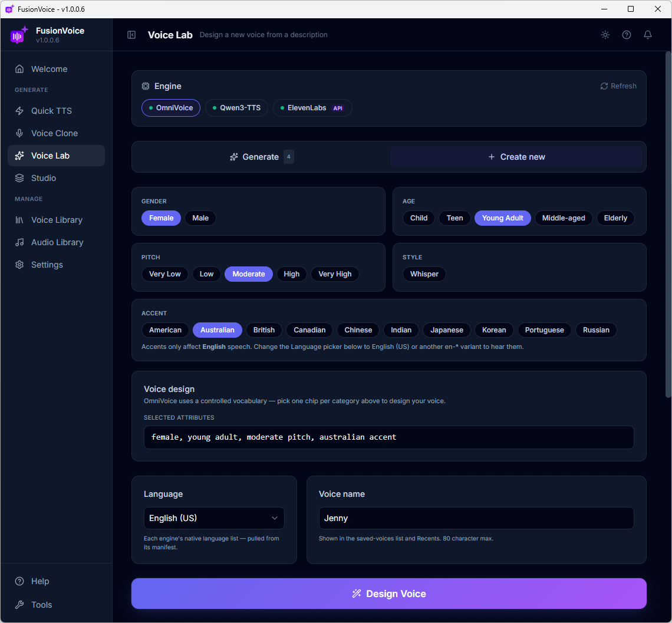Click the Voice Clone microphone icon
The image size is (672, 623).
coord(19,133)
